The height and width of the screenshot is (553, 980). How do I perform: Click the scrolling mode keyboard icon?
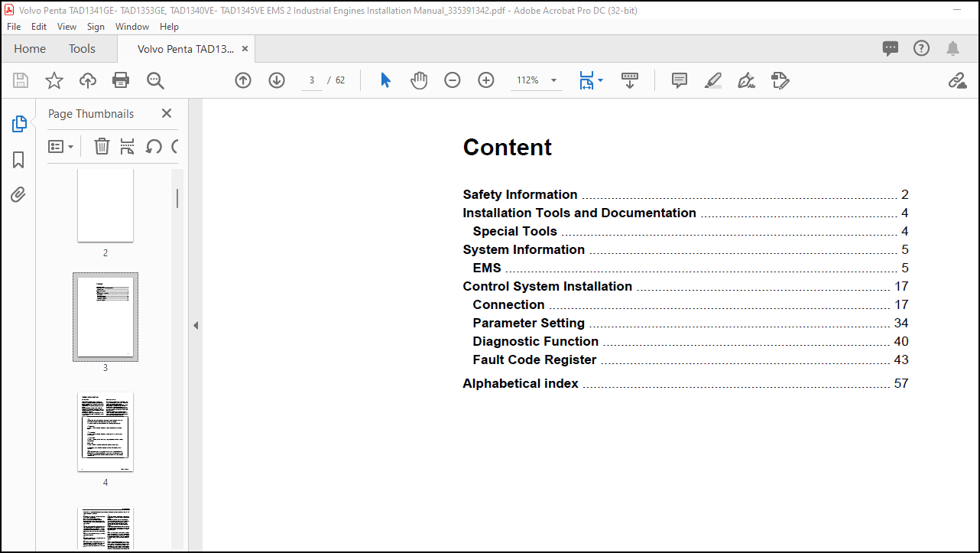pos(630,80)
